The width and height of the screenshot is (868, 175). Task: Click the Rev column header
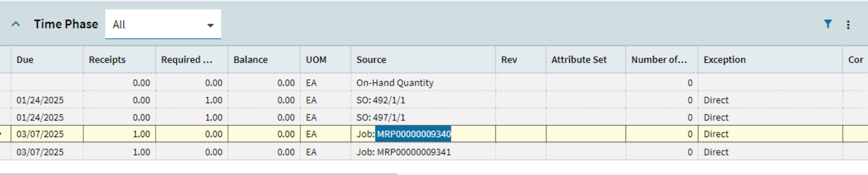tap(521, 60)
